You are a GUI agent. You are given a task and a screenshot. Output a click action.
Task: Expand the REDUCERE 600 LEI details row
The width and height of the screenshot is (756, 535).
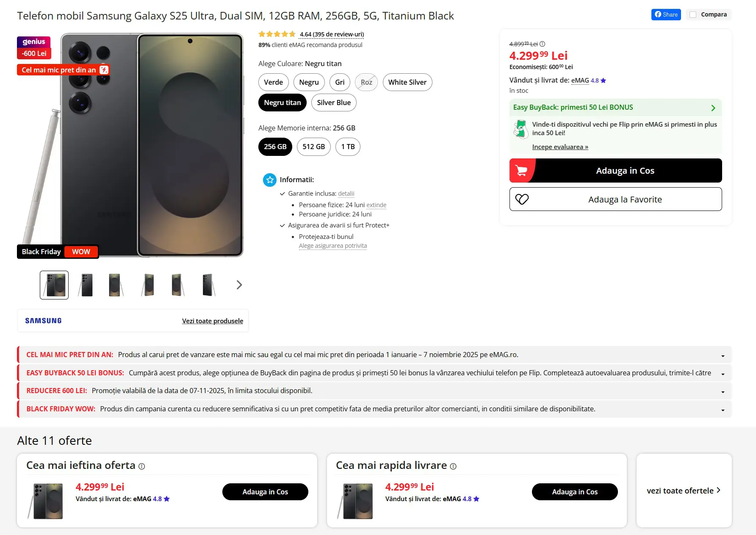tap(723, 392)
